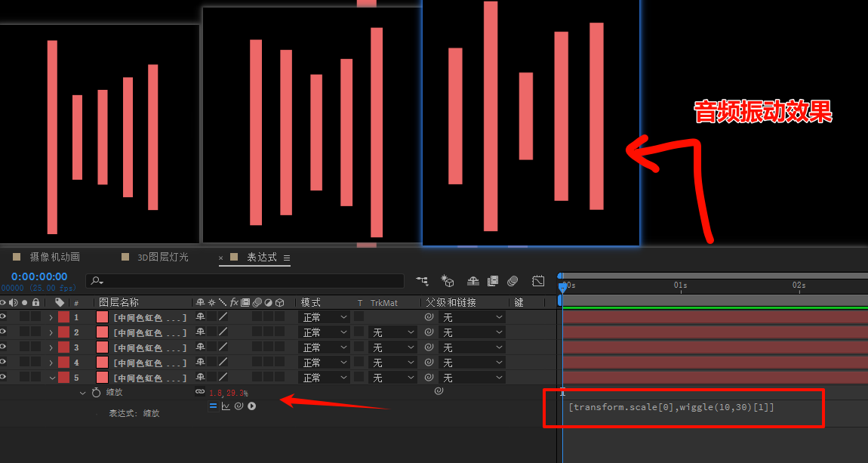
Task: Open TrkMat 无 dropdown for layer 5
Action: 393,377
